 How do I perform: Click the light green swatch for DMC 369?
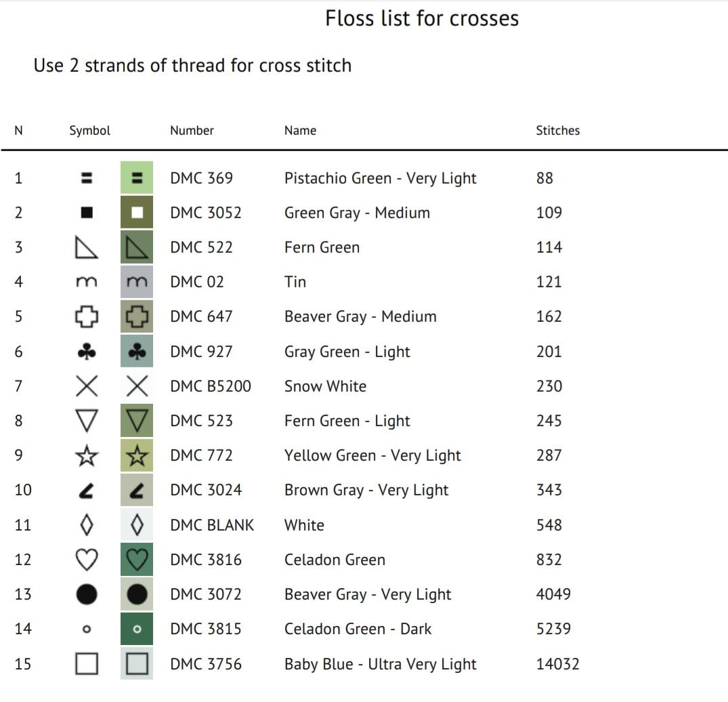pyautogui.click(x=137, y=178)
